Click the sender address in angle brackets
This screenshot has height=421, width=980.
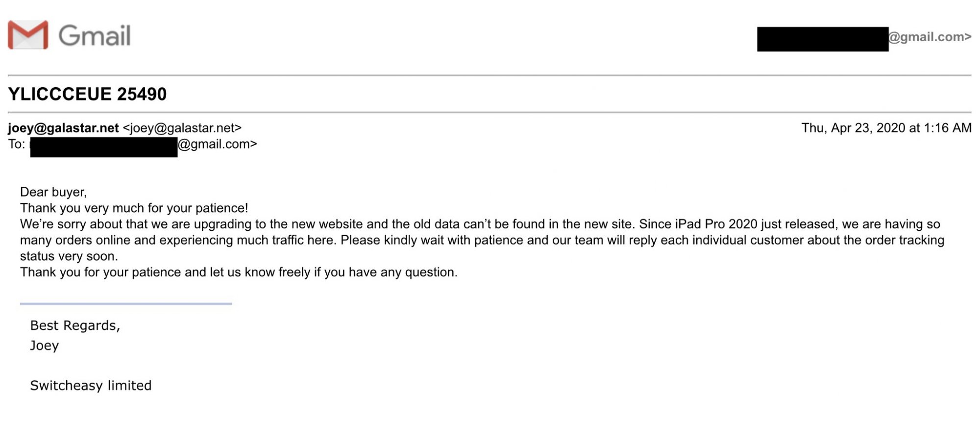[x=182, y=128]
